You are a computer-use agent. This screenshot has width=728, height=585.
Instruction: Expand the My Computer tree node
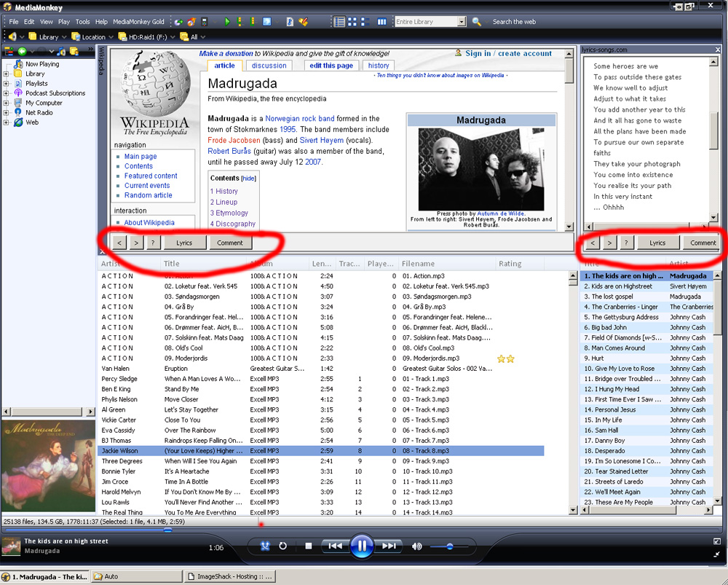coord(6,103)
